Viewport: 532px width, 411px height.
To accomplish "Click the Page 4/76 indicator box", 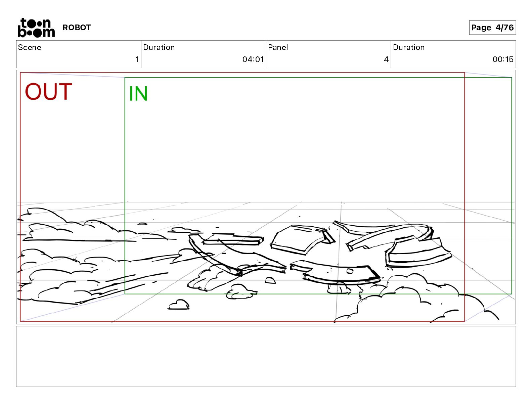I will tap(492, 28).
